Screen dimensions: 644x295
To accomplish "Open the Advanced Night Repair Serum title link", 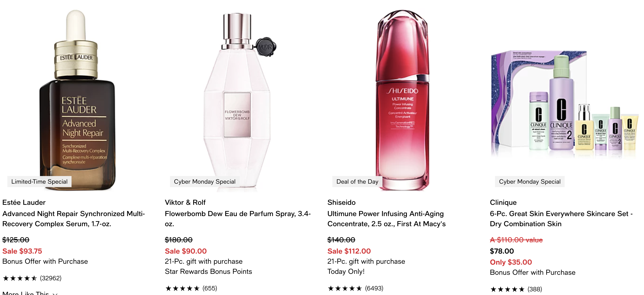I will (x=74, y=219).
